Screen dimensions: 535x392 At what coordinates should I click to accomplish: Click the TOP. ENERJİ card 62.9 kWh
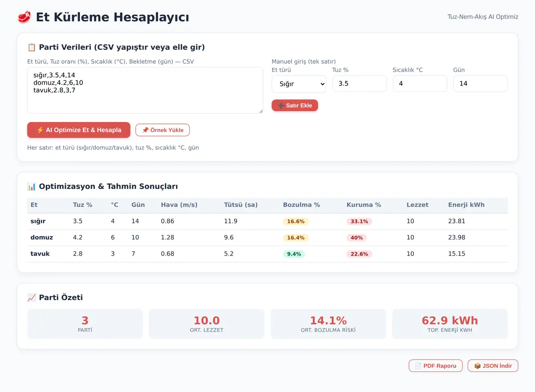pyautogui.click(x=450, y=324)
